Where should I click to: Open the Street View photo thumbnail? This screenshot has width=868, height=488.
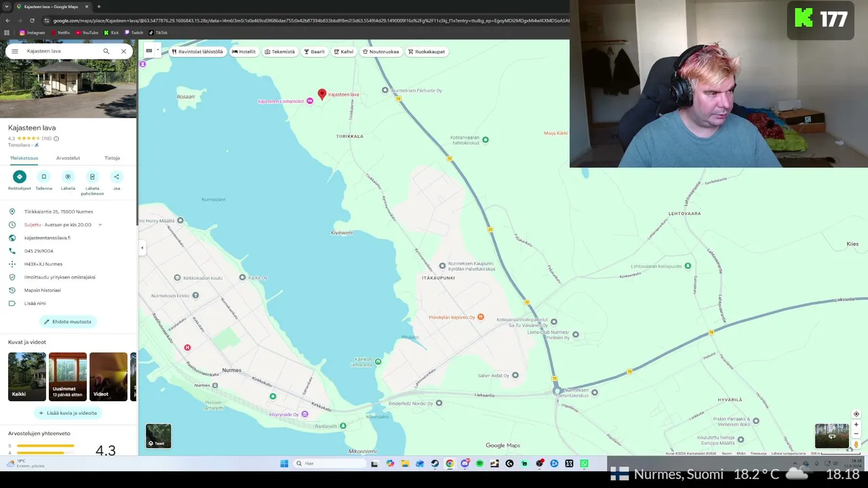[831, 436]
